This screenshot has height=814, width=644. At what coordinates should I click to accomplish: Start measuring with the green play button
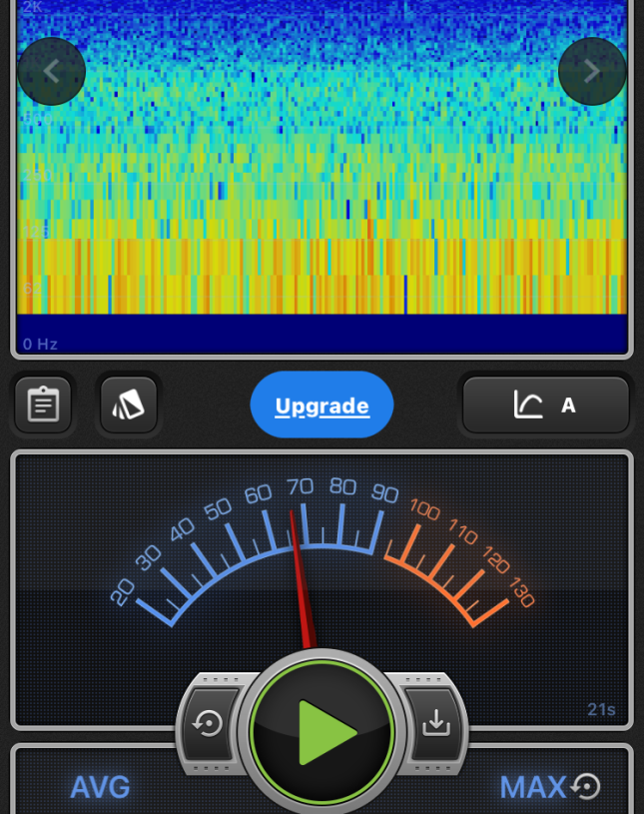tap(322, 733)
